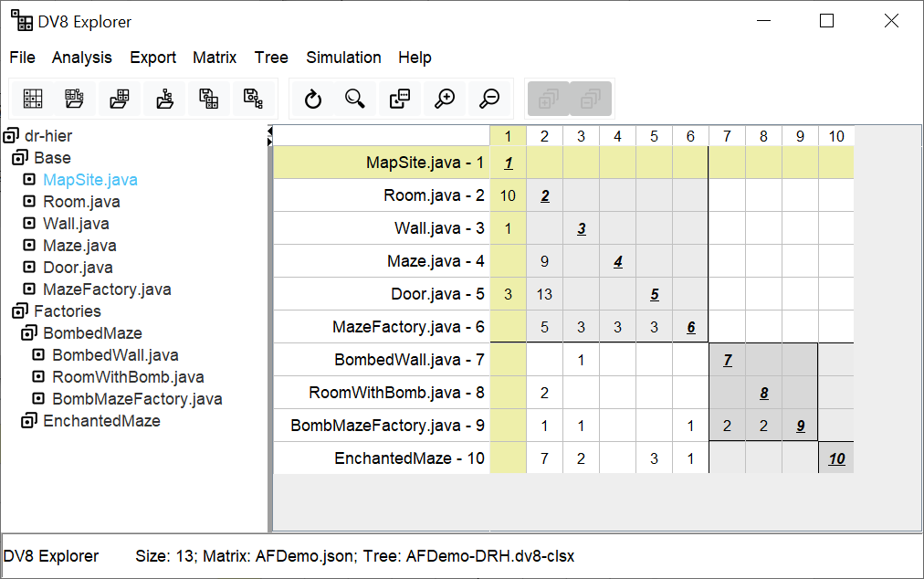The height and width of the screenshot is (579, 924).
Task: Click column header 10 in the matrix
Action: click(836, 136)
